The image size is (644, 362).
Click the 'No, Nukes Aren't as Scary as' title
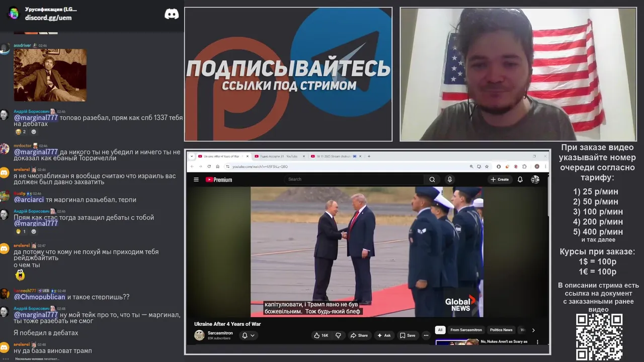504,341
